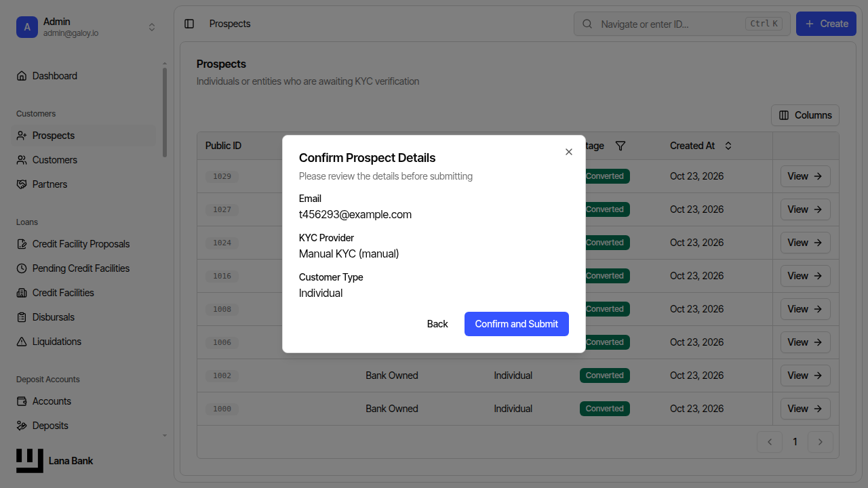868x488 pixels.
Task: View prospect 1006
Action: 806,342
